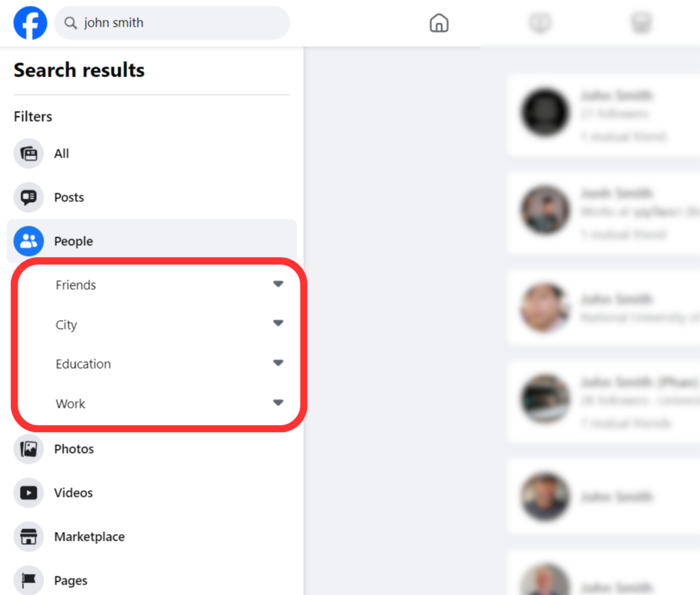The image size is (700, 595).
Task: Select the Pages flag icon
Action: click(x=28, y=580)
